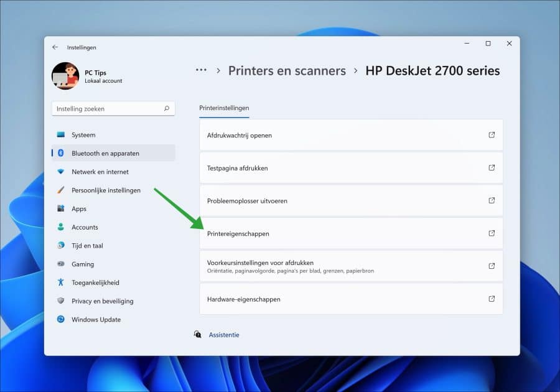Image resolution: width=560 pixels, height=392 pixels.
Task: Click the magnifier icon in search box
Action: coord(166,108)
